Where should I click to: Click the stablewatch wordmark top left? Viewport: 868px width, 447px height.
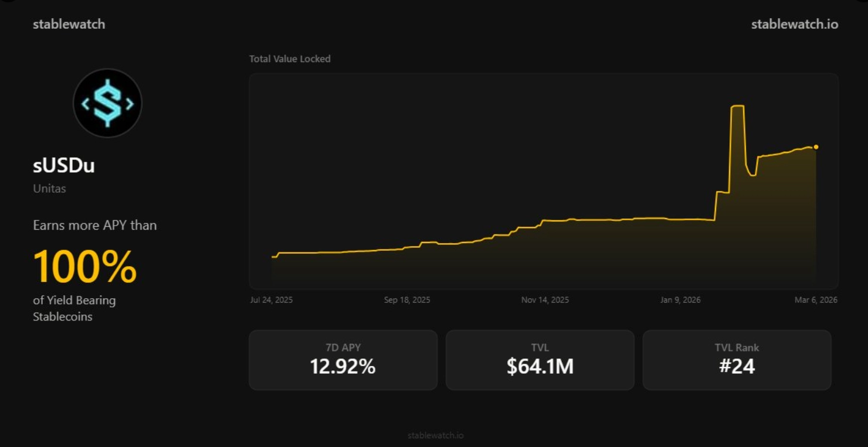(x=69, y=24)
